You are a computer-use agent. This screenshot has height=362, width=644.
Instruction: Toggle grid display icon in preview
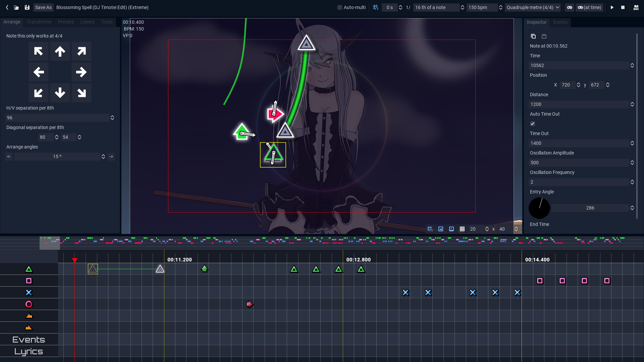pos(462,229)
